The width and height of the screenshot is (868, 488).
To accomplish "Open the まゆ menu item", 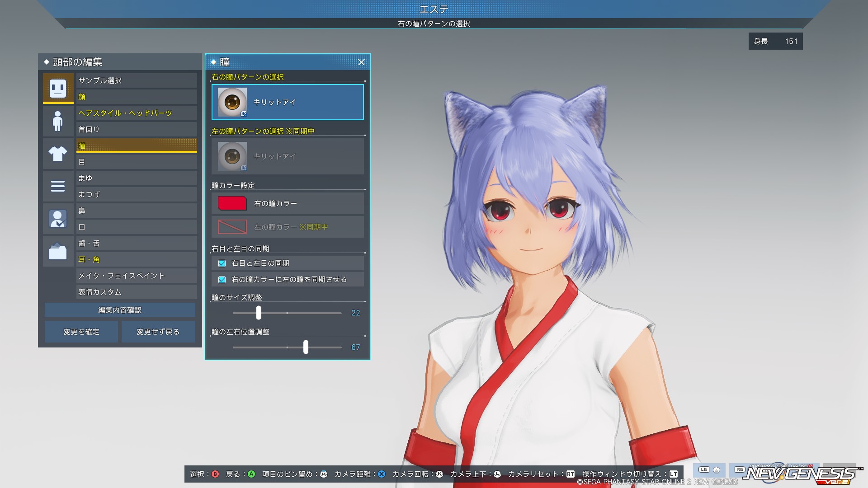I will (137, 178).
